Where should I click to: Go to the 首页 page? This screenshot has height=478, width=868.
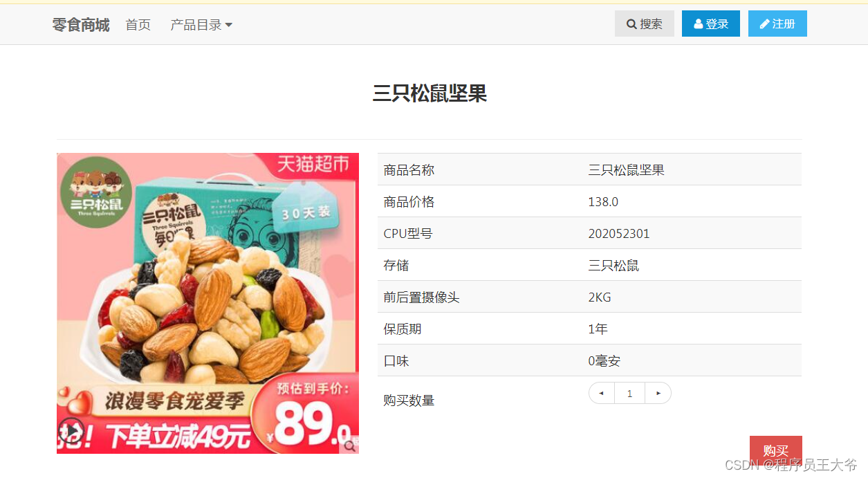[138, 25]
